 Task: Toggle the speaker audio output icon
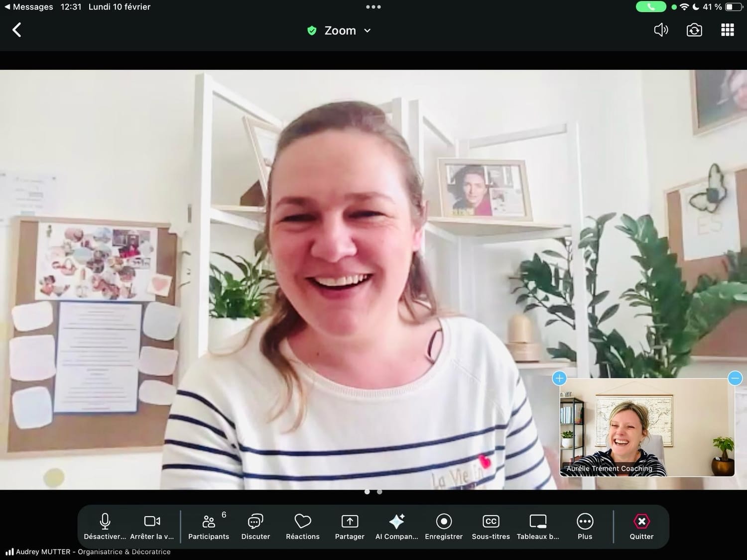click(x=661, y=30)
